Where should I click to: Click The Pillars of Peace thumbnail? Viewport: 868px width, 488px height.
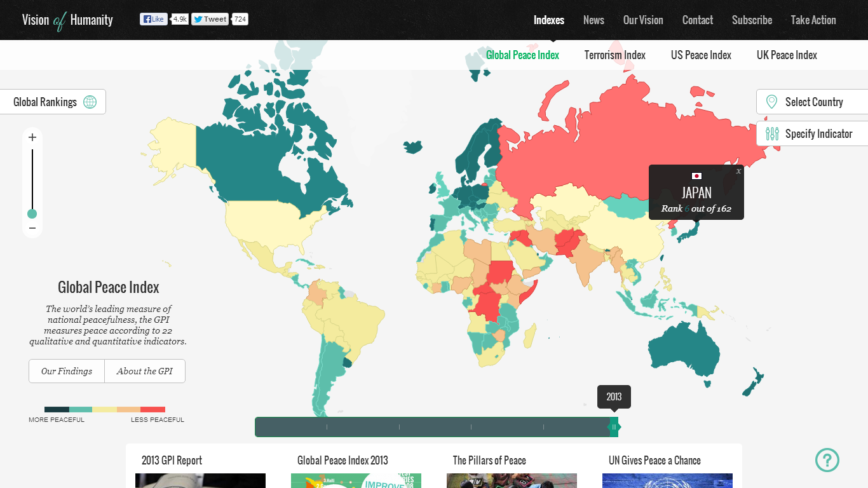pos(512,480)
